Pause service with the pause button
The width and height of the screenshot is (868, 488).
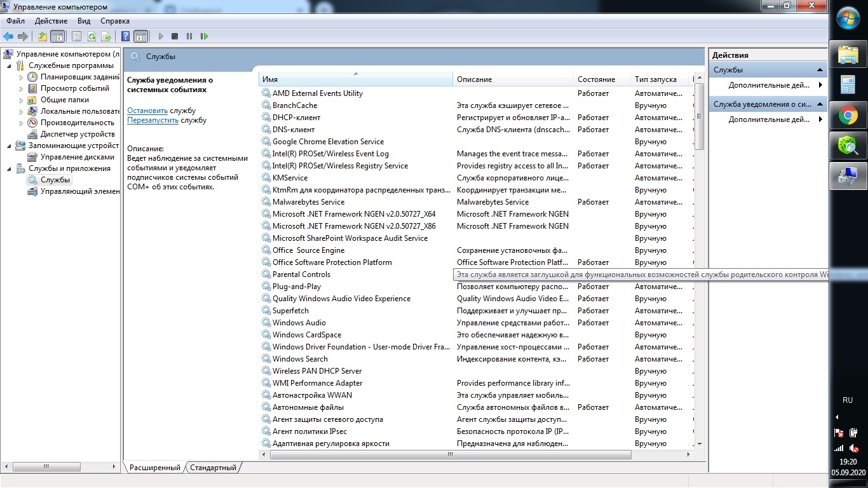pyautogui.click(x=189, y=36)
